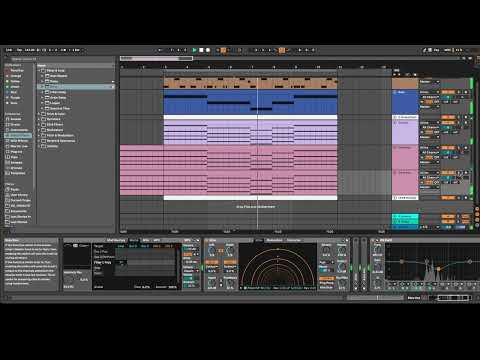
Task: Toggle Echo device activator in its title bar
Action: click(207, 240)
